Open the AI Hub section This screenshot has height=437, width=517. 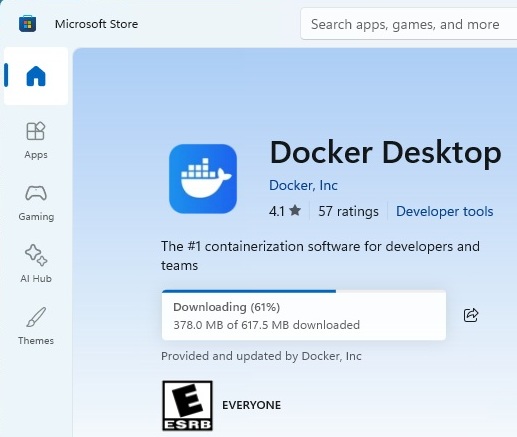click(36, 264)
